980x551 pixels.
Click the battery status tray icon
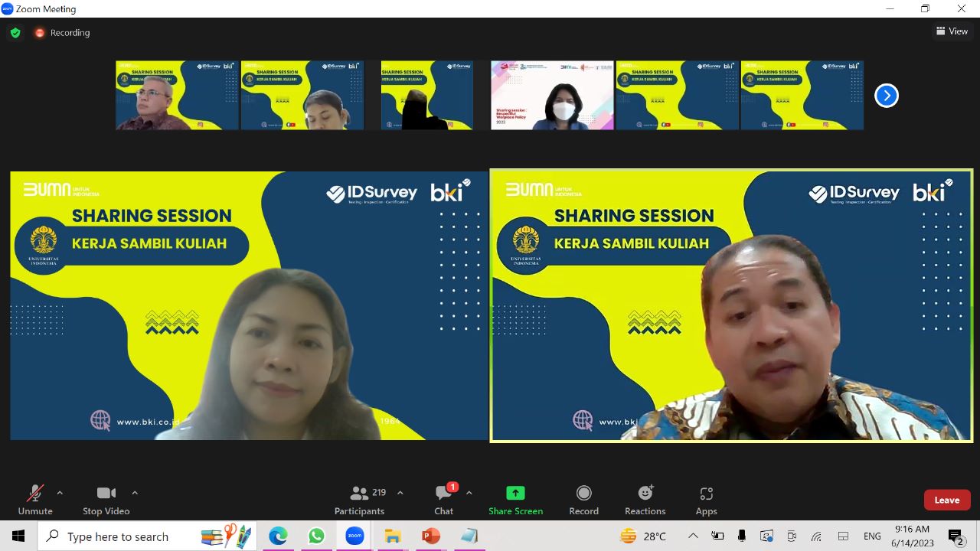(x=717, y=536)
